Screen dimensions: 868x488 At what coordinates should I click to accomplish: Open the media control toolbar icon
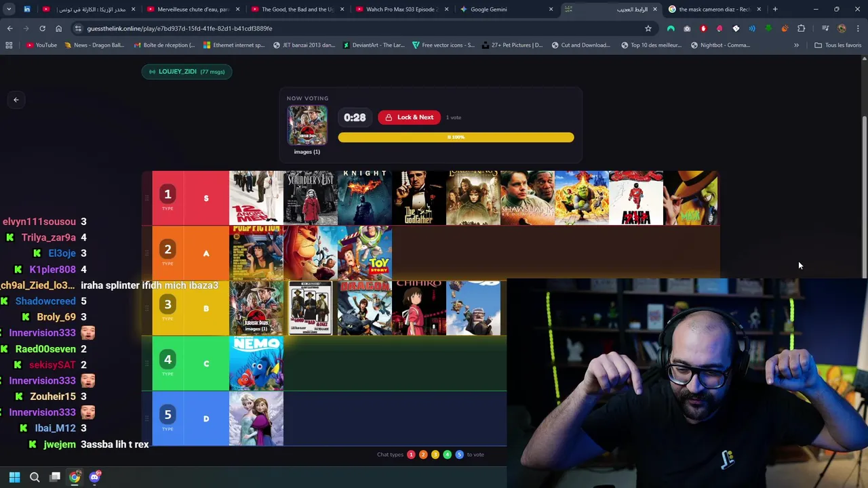click(825, 28)
